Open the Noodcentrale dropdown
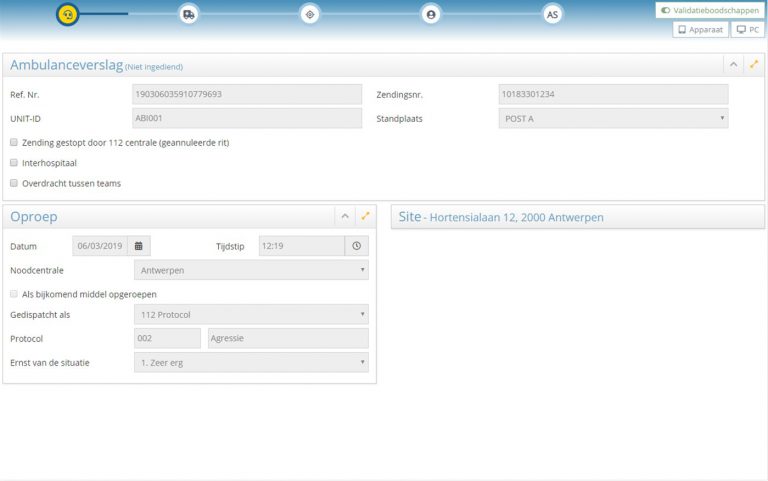The width and height of the screenshot is (768, 481). coord(251,270)
